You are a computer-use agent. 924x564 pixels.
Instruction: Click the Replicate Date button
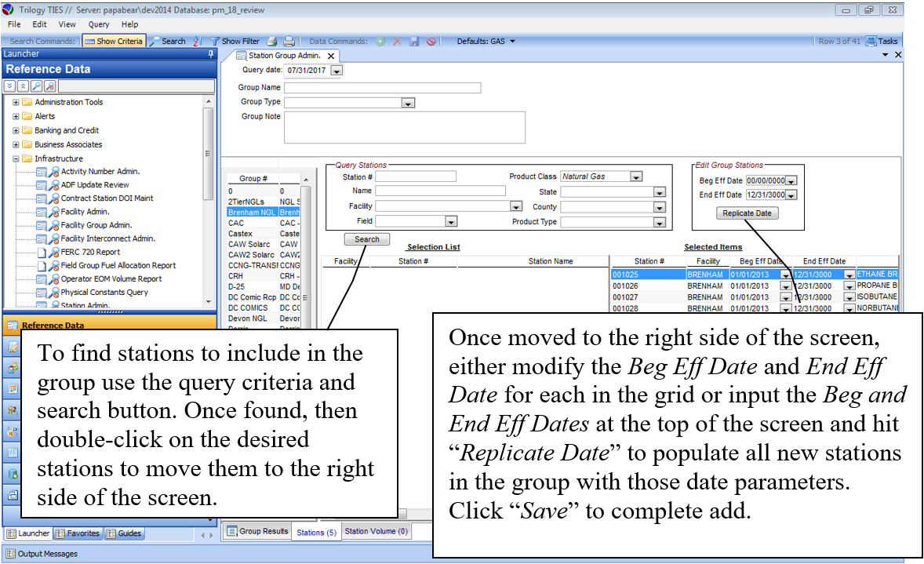(x=747, y=213)
